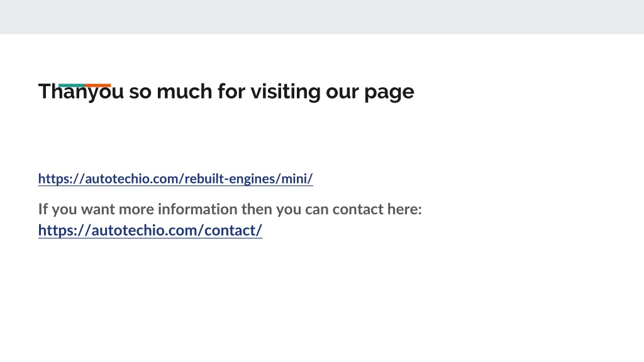Screen dimensions: 644x362
Task: Click the word 'our' in the heading
Action: coord(342,92)
